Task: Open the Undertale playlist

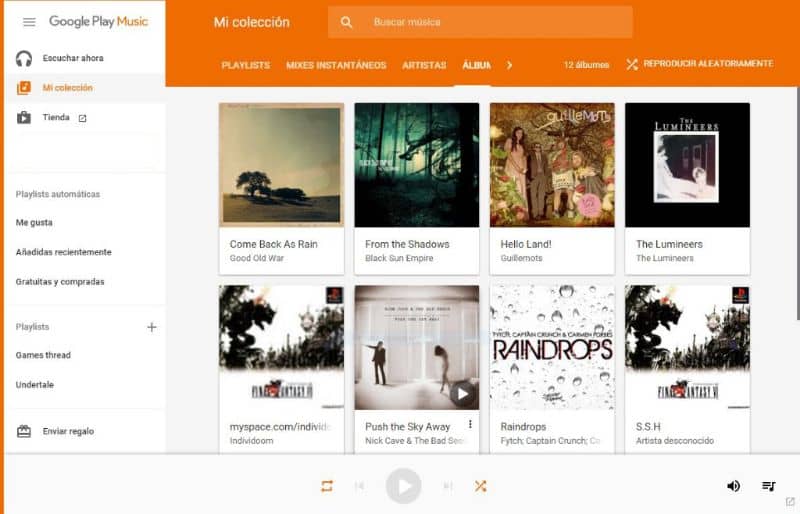Action: 35,385
